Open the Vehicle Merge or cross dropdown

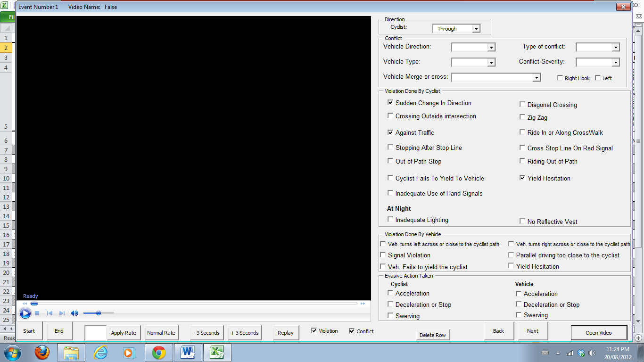click(x=537, y=77)
